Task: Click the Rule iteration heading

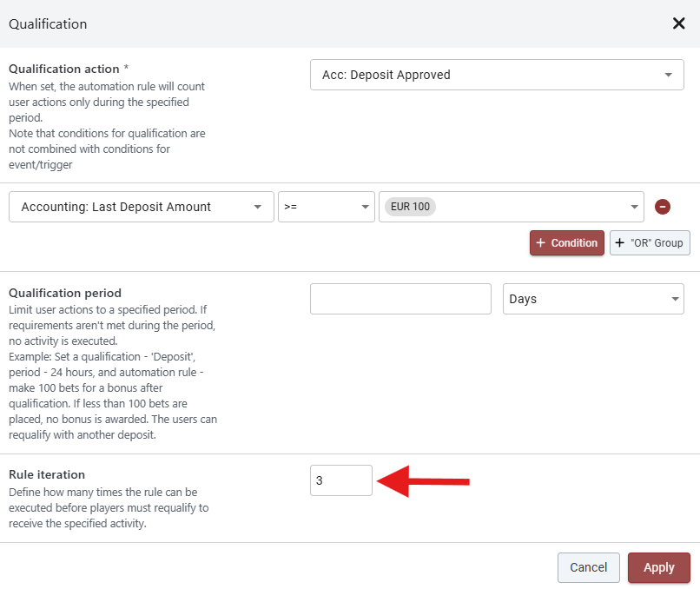Action: pyautogui.click(x=47, y=474)
